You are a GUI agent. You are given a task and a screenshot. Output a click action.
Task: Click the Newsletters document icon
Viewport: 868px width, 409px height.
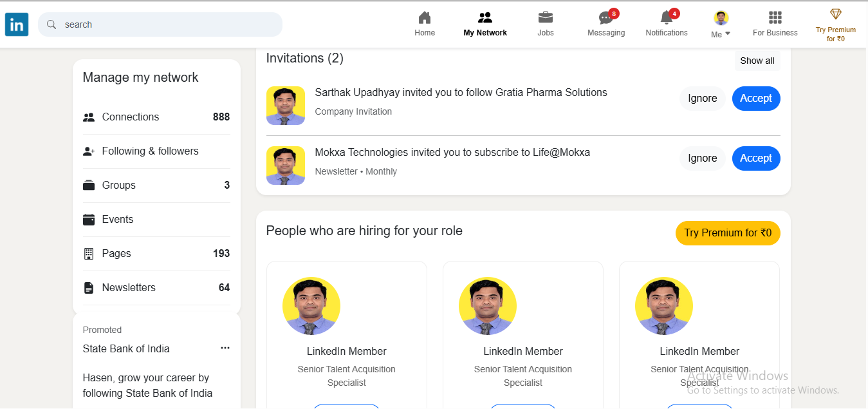point(89,288)
